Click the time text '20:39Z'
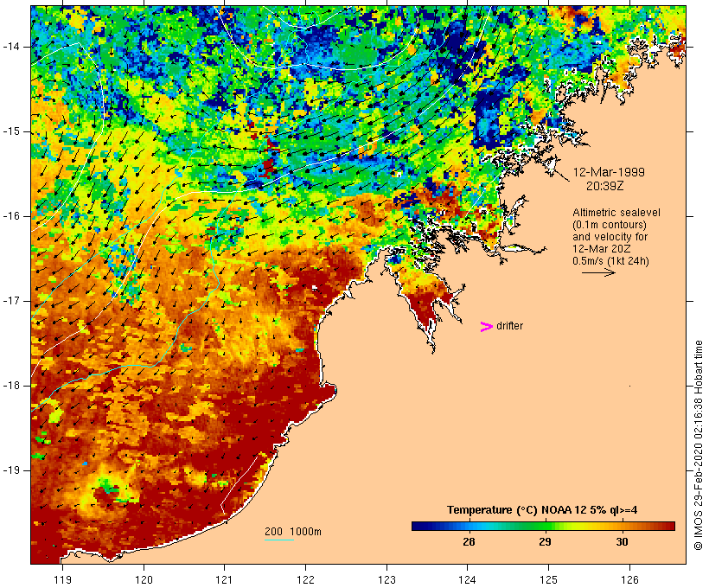 (605, 186)
